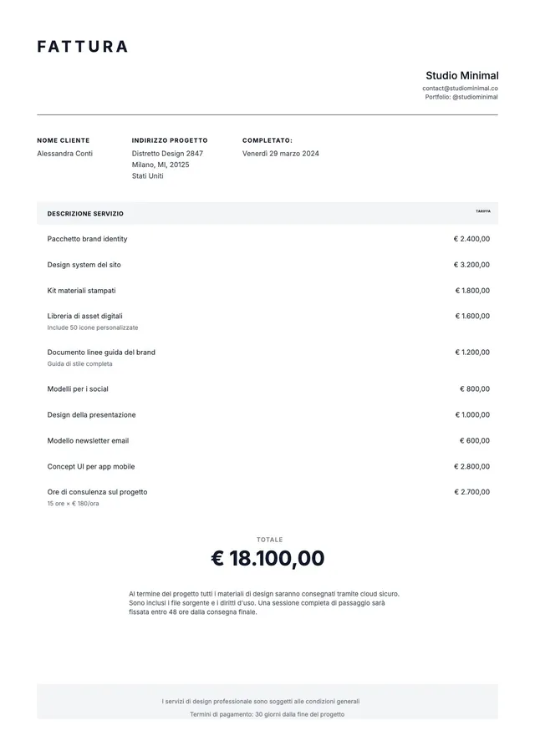Click the FATTURA heading
This screenshot has width=535, height=756.
coord(83,46)
